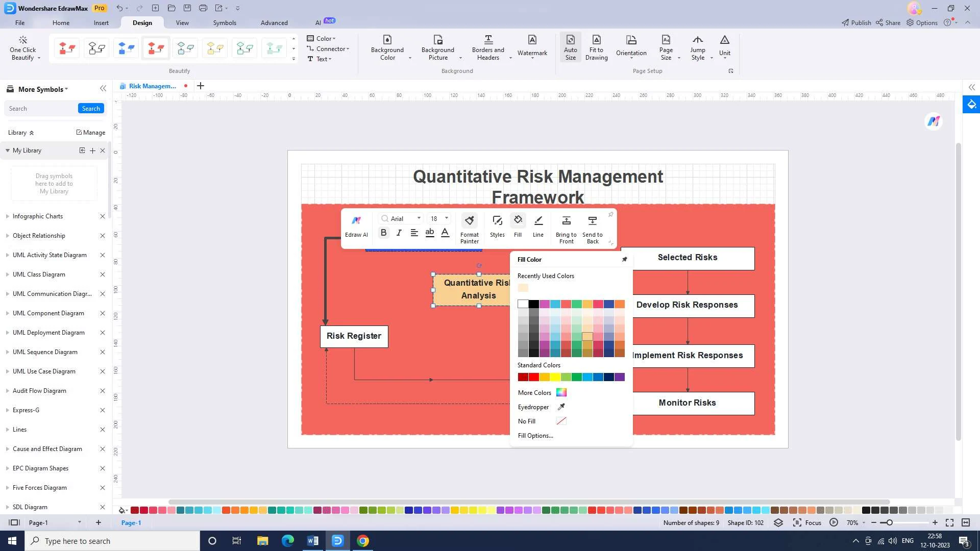Image resolution: width=980 pixels, height=551 pixels.
Task: Click the Bring to Front icon
Action: (566, 221)
